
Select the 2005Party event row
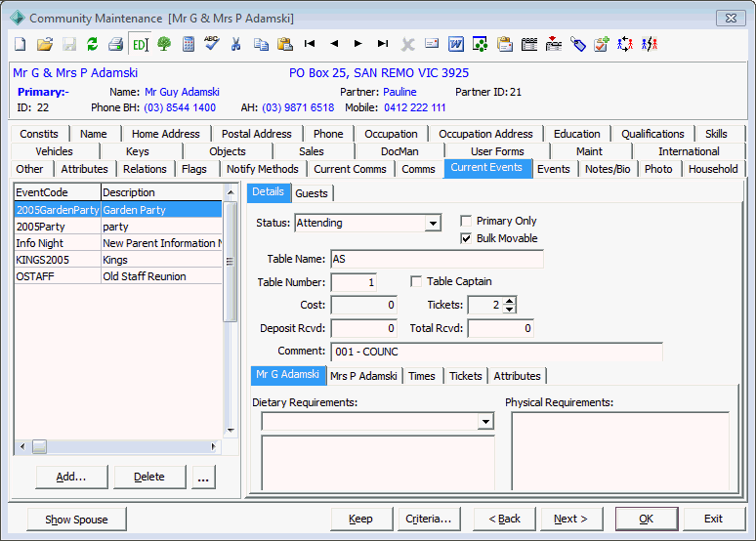[118, 227]
